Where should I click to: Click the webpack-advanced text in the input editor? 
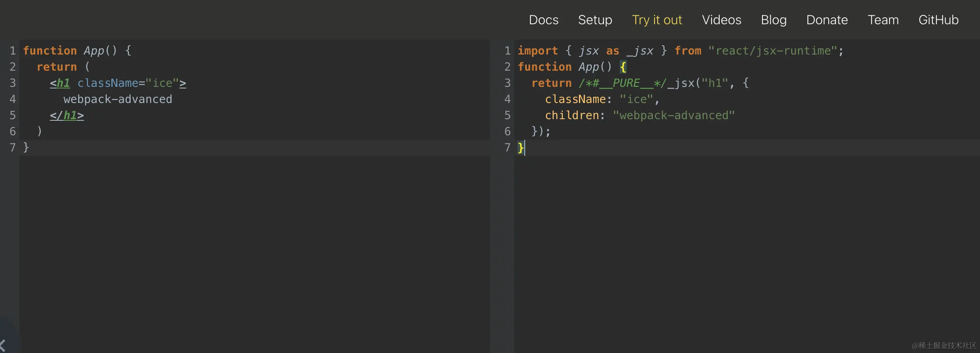coord(118,99)
